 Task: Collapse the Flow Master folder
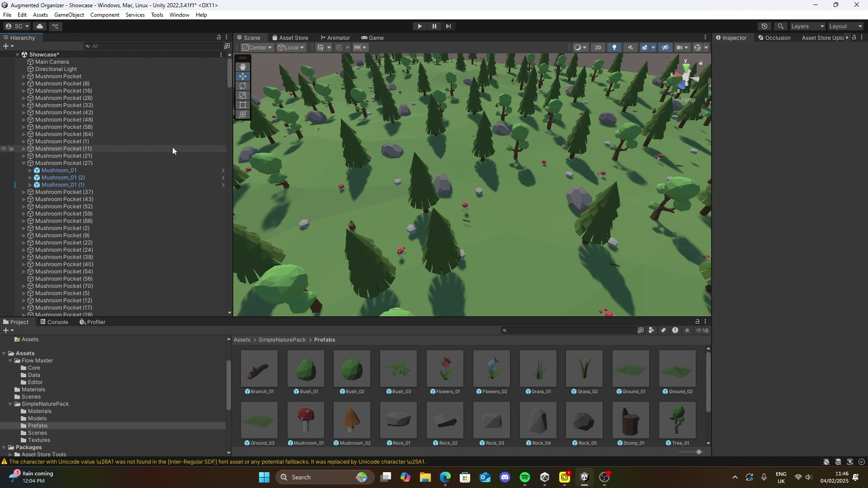(x=10, y=361)
